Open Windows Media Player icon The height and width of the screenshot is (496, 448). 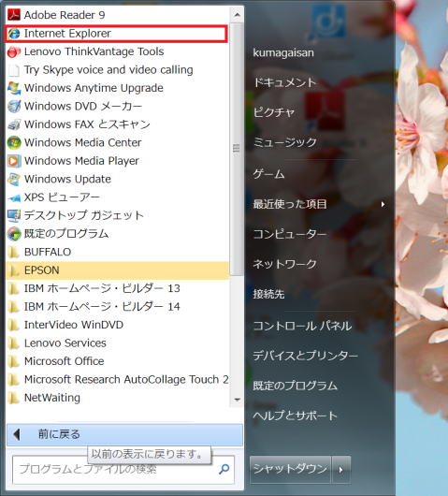[x=14, y=161]
